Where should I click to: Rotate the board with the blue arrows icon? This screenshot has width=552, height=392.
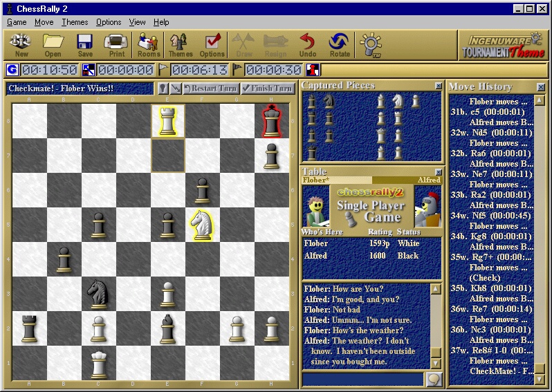click(340, 45)
